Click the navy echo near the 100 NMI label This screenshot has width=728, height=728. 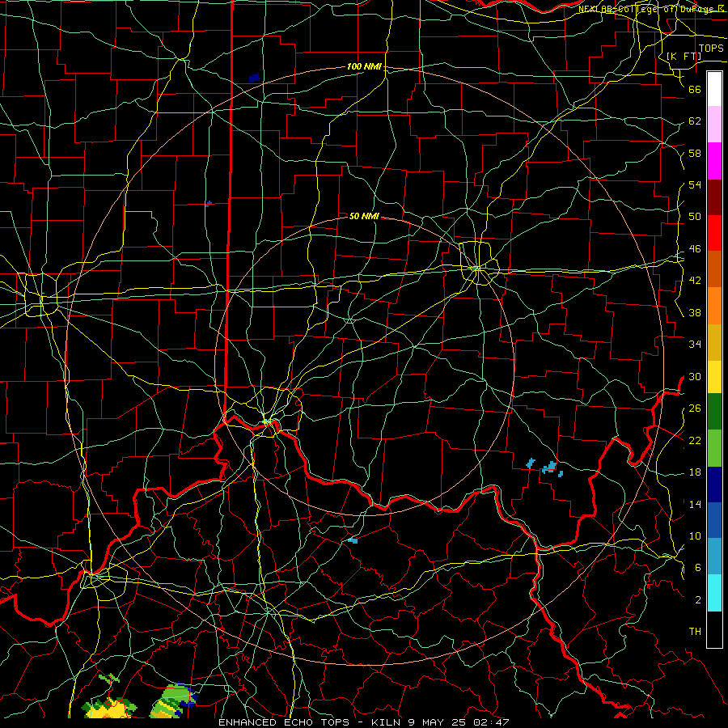point(254,78)
